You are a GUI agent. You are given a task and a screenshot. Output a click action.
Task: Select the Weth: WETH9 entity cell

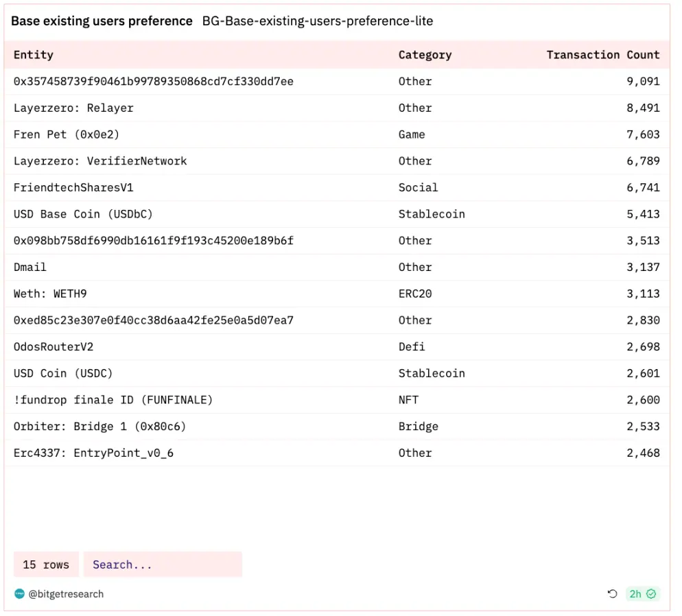point(50,294)
